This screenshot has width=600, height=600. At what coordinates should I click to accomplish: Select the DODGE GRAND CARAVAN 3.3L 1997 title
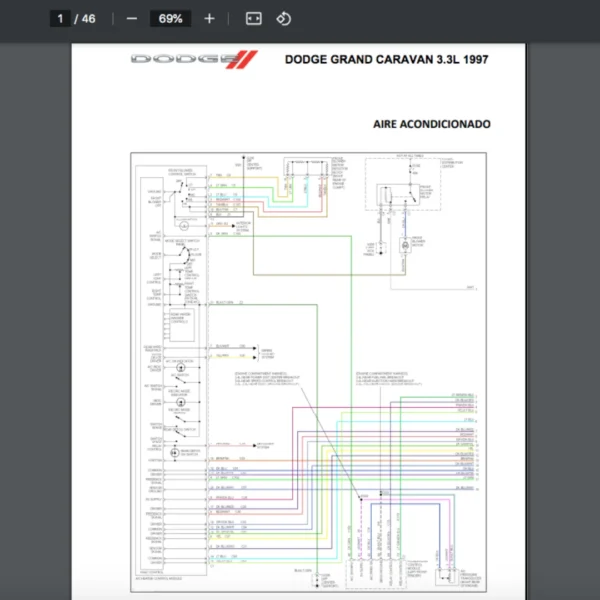point(387,59)
